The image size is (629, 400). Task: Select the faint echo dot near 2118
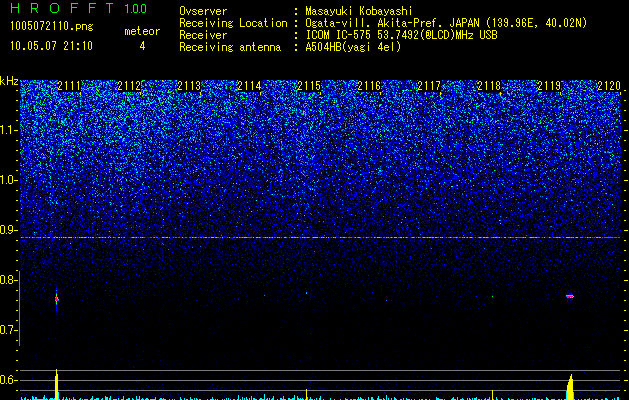[x=493, y=296]
